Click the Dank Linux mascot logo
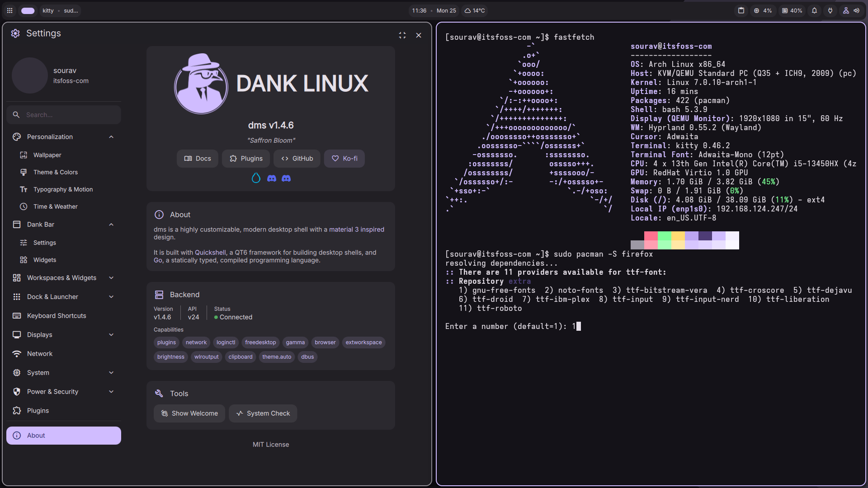 201,84
